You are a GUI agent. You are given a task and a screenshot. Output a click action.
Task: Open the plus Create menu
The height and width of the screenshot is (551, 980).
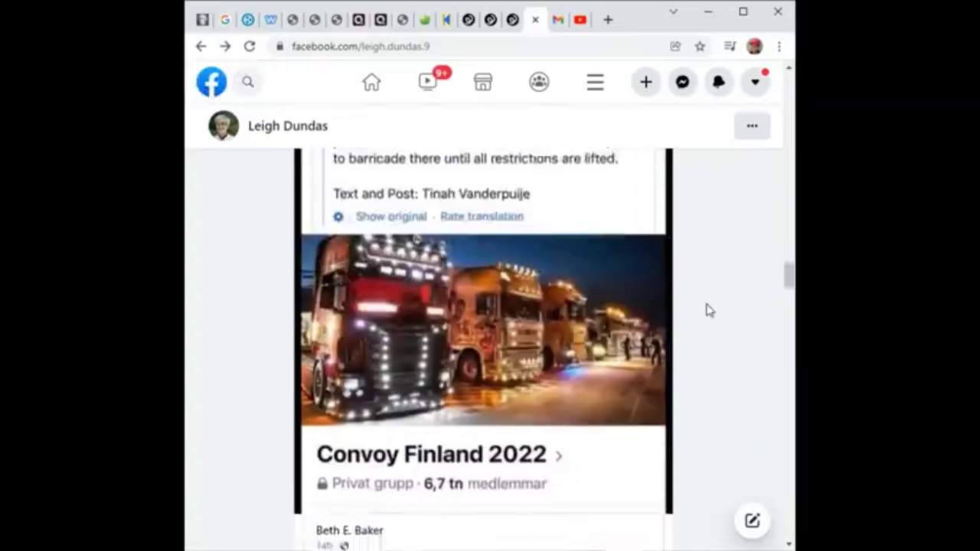(645, 82)
